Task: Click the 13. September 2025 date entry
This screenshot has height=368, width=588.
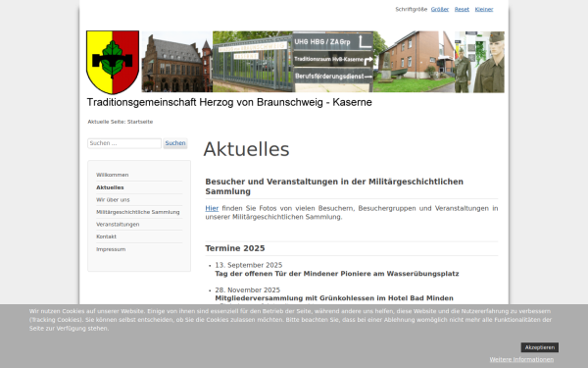Action: (248, 265)
